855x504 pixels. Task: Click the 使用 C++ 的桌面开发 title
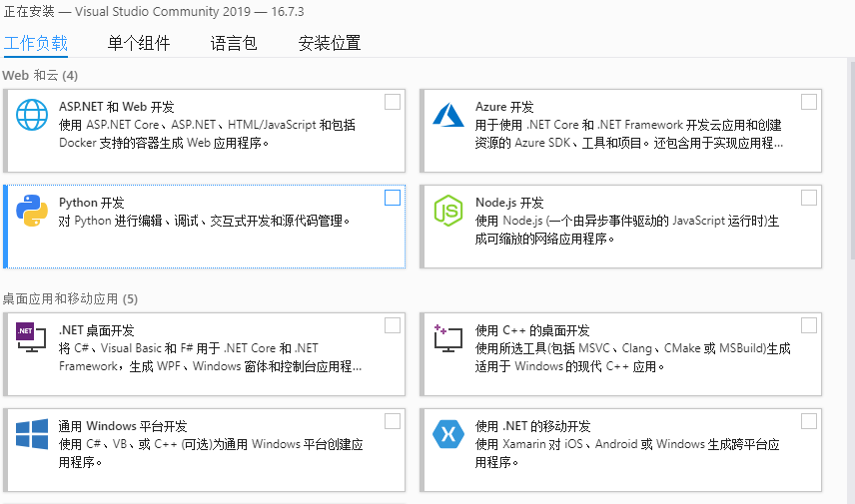[532, 330]
